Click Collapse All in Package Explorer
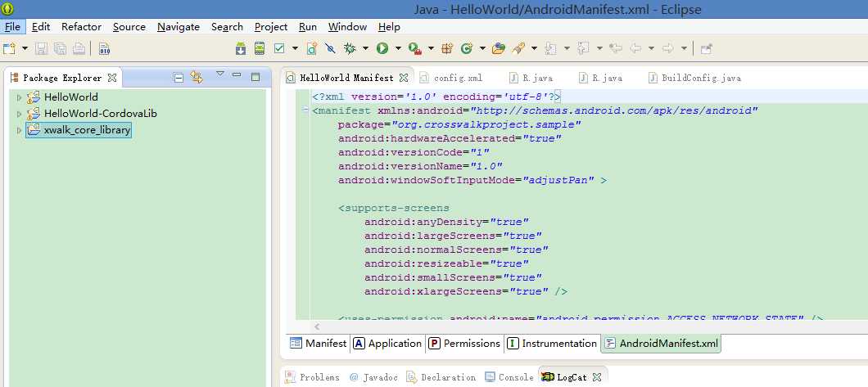The height and width of the screenshot is (387, 868). [179, 78]
